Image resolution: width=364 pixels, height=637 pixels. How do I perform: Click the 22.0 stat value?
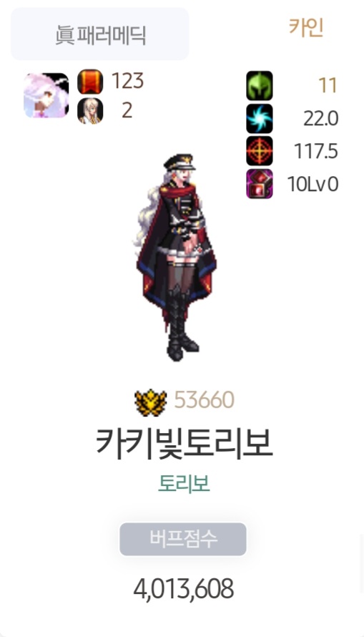(x=320, y=119)
